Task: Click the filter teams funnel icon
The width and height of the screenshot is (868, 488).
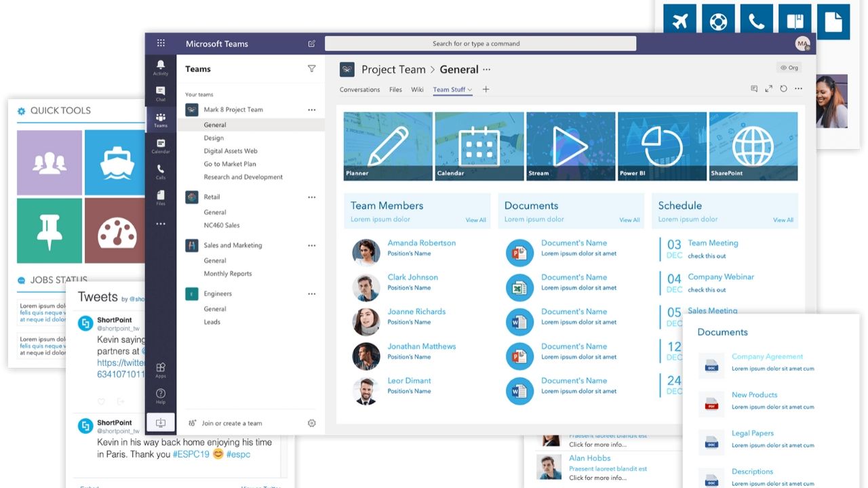Action: (x=312, y=68)
